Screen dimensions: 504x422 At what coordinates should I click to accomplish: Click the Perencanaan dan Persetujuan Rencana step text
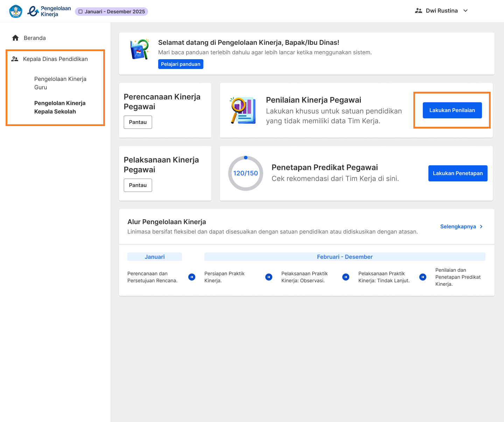pos(153,277)
